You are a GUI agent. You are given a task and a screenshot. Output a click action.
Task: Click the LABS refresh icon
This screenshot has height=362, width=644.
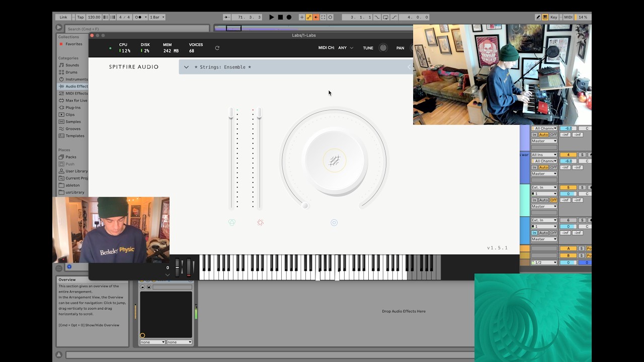tap(217, 48)
